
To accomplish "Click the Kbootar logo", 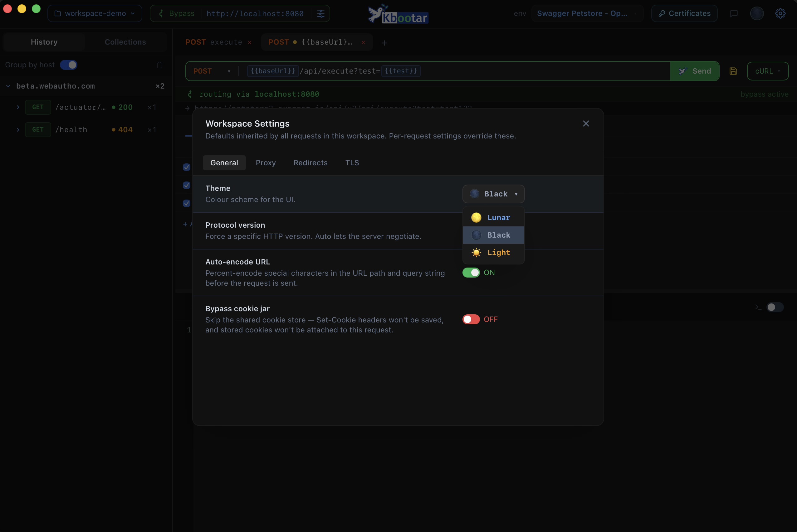I will click(398, 14).
